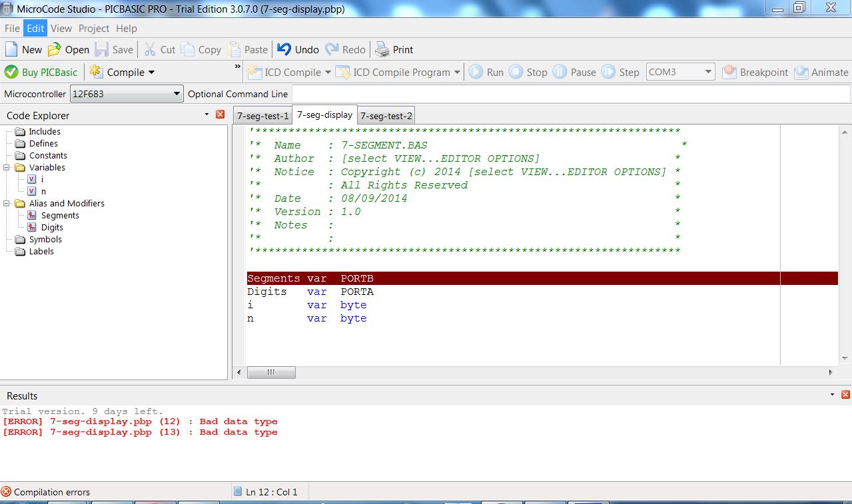
Task: Open the Microcontroller 12F683 dropdown
Action: [x=177, y=94]
